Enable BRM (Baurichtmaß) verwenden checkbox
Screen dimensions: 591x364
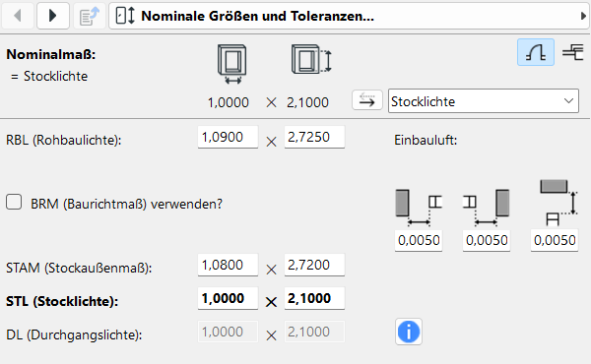[14, 202]
